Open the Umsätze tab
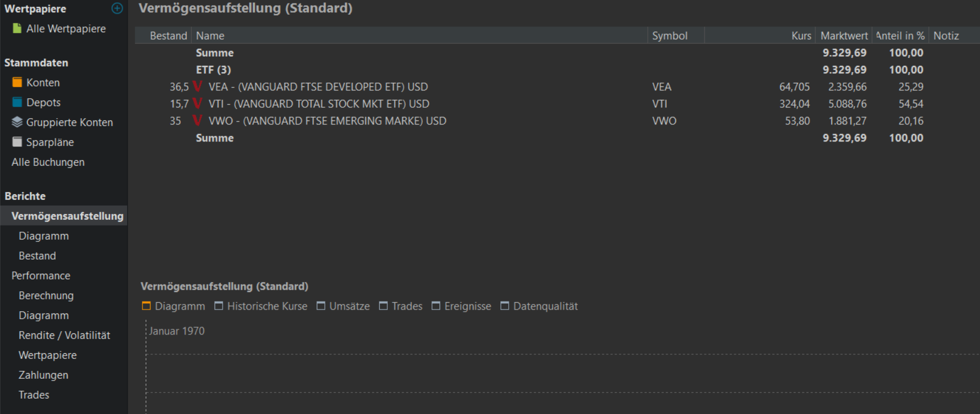Screen dimensions: 980x414 pos(344,306)
